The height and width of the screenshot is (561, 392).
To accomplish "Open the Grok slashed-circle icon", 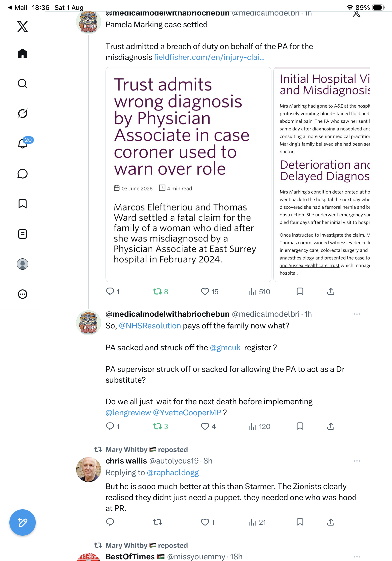I will 23,113.
